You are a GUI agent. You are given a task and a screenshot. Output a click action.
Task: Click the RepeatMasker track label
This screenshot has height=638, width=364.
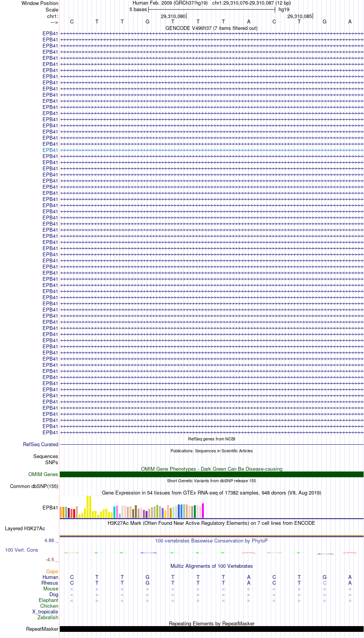pos(42,629)
